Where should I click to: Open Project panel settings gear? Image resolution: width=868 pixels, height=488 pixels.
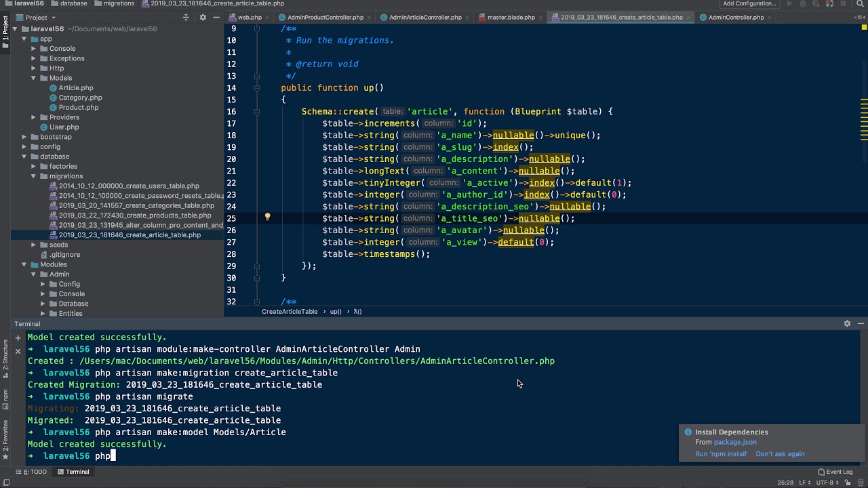click(203, 18)
